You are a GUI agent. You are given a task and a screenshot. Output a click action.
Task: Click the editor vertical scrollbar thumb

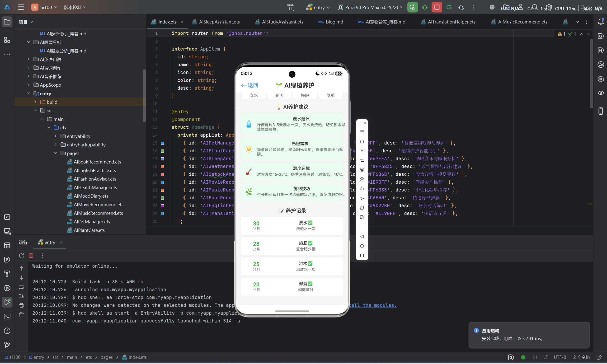591,73
